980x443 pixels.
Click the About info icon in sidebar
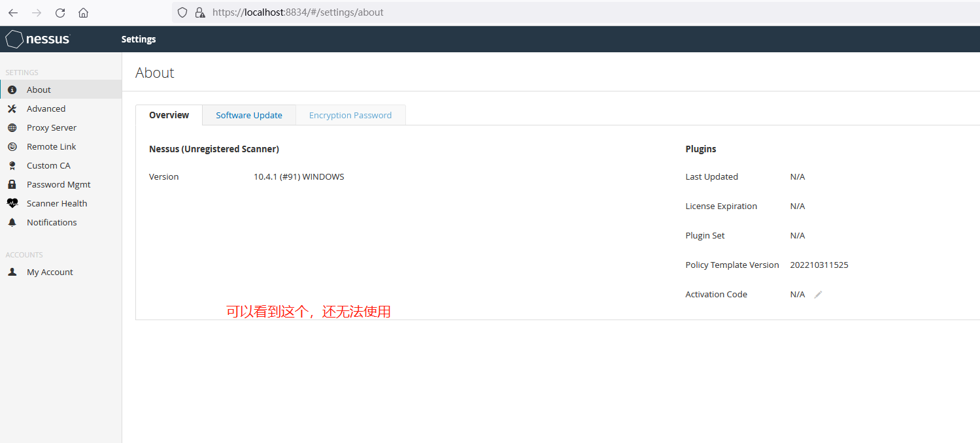pyautogui.click(x=12, y=90)
